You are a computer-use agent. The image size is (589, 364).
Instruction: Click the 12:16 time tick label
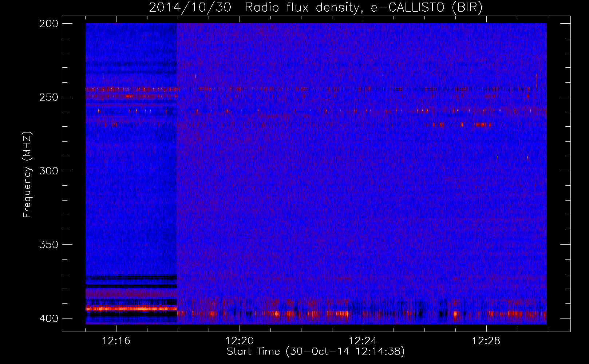click(x=116, y=341)
